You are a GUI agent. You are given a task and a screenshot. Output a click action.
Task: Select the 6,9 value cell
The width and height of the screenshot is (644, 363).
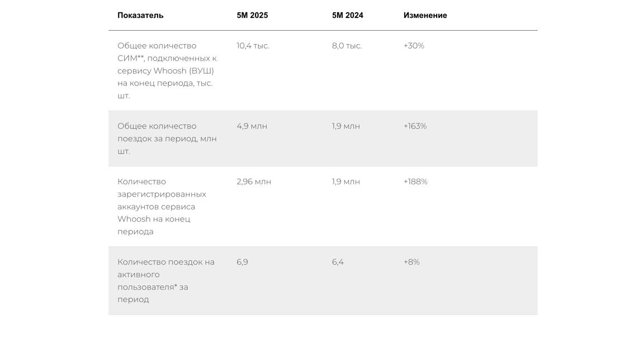pos(242,262)
